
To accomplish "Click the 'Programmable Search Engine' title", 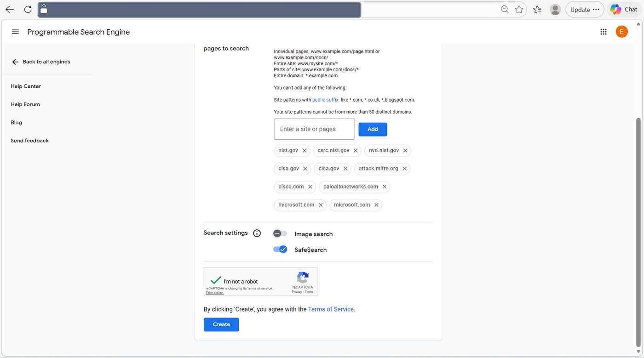I will point(79,32).
